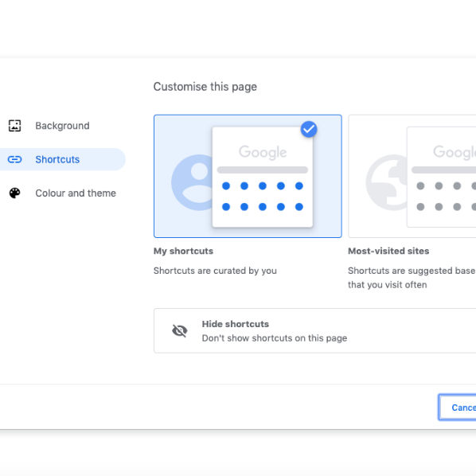Viewport: 476px width, 476px height.
Task: Click the My shortcuts label text
Action: [183, 251]
